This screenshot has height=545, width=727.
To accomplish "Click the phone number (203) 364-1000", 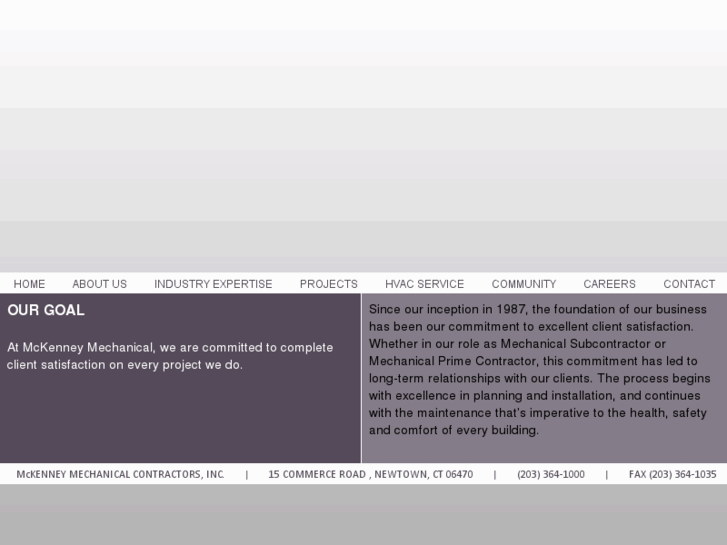I will point(551,474).
